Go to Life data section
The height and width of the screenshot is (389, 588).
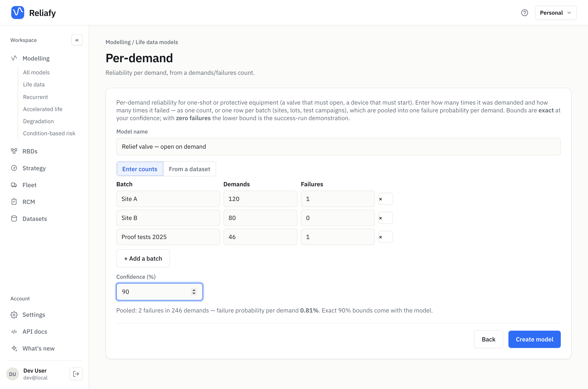[x=34, y=84]
